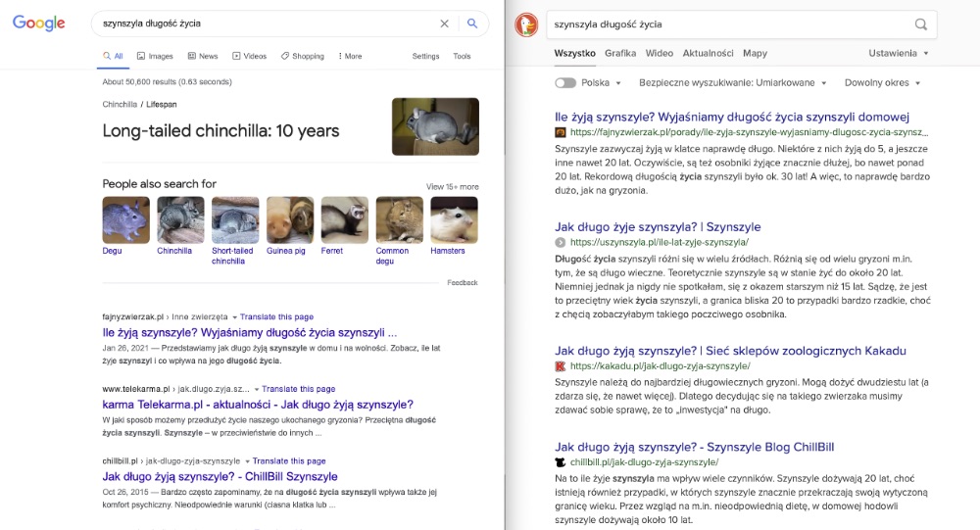
Task: Select the Grafika tab in DuckDuckGo
Action: pos(620,53)
